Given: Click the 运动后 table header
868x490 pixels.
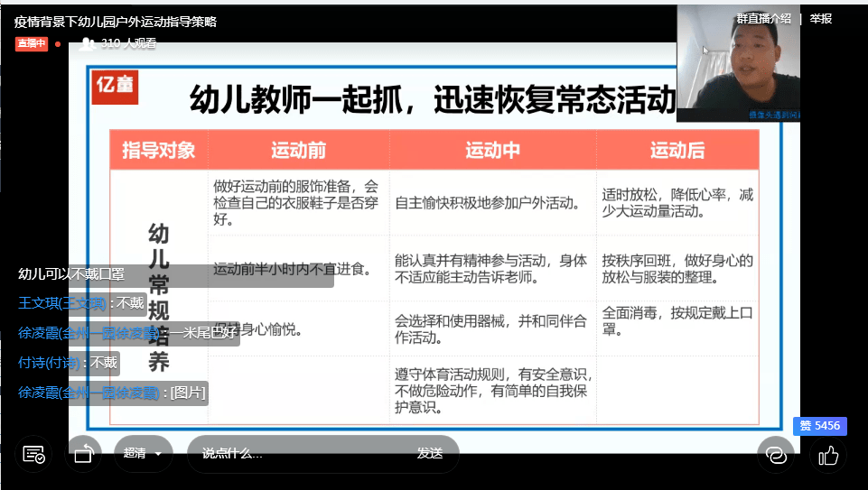Looking at the screenshot, I should [x=677, y=150].
